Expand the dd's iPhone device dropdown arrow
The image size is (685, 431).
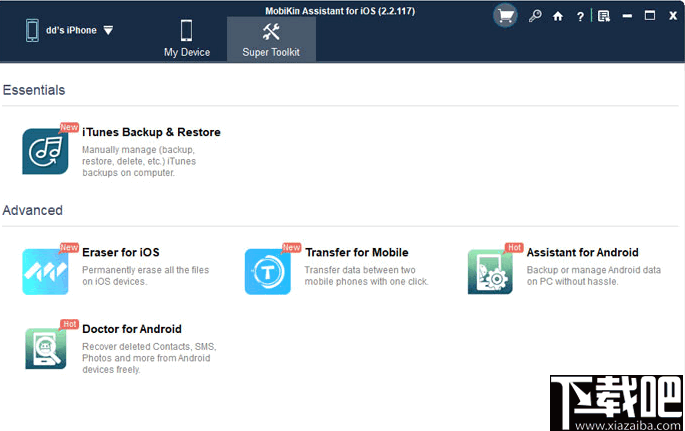tap(108, 30)
